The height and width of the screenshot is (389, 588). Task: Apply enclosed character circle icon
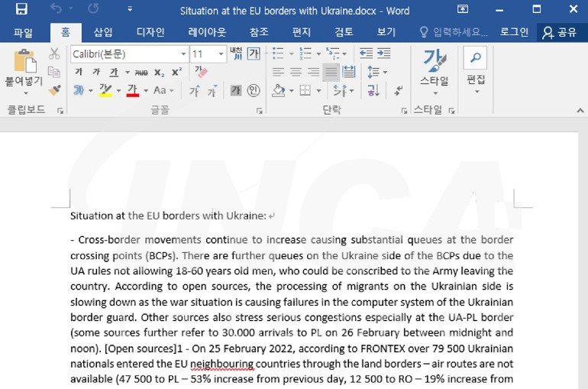[254, 90]
